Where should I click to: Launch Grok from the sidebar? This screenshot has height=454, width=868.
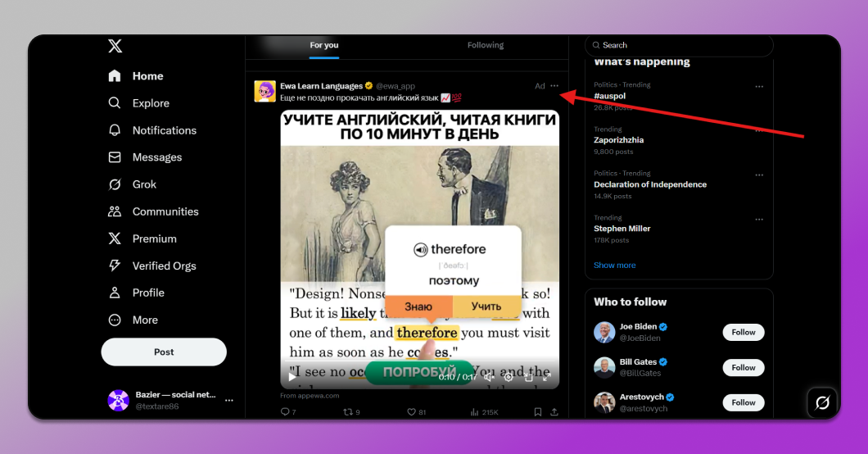click(133, 184)
